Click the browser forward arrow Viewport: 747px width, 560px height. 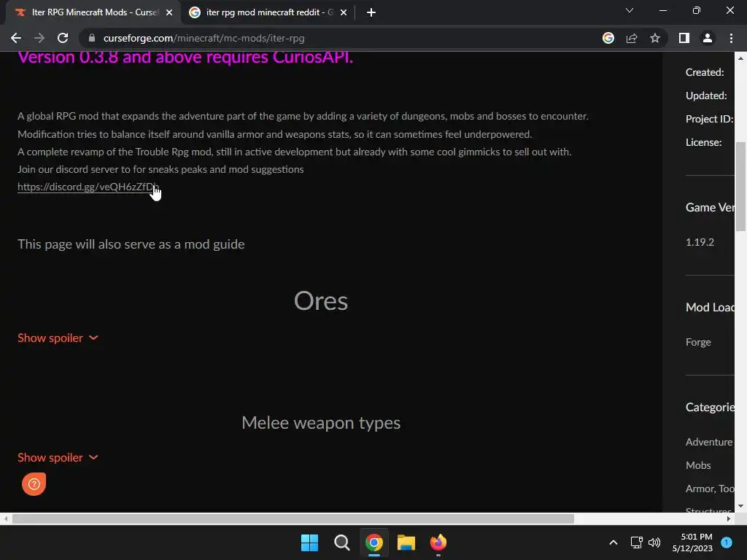point(39,38)
